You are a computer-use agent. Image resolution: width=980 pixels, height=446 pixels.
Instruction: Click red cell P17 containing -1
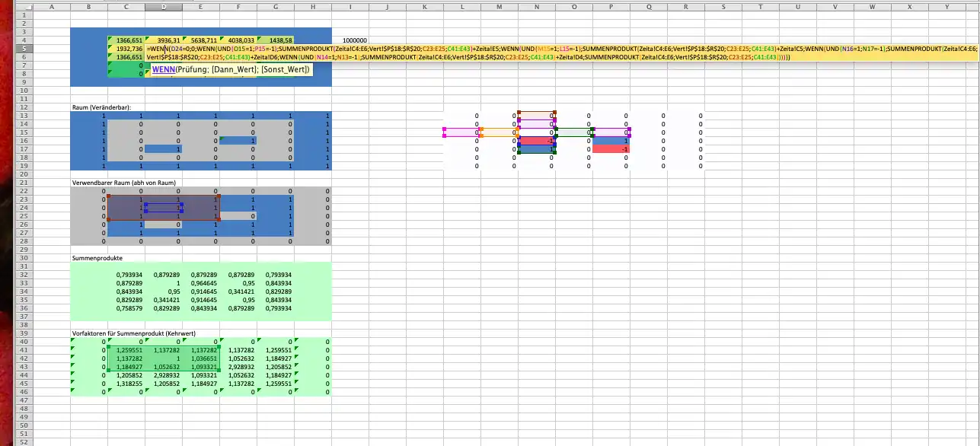tap(611, 149)
